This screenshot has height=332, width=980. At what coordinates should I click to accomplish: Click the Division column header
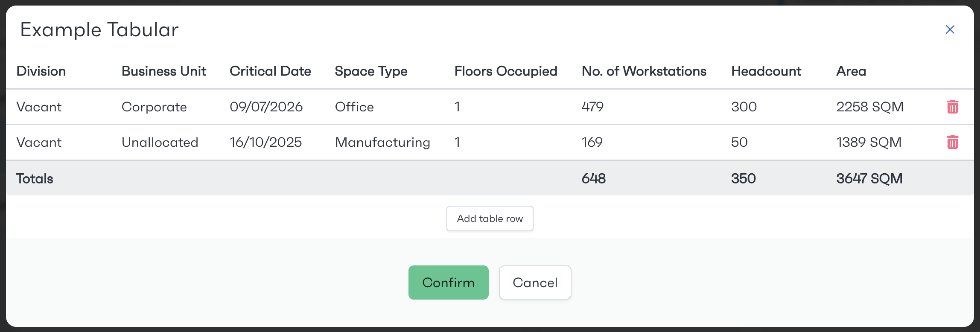pyautogui.click(x=41, y=71)
